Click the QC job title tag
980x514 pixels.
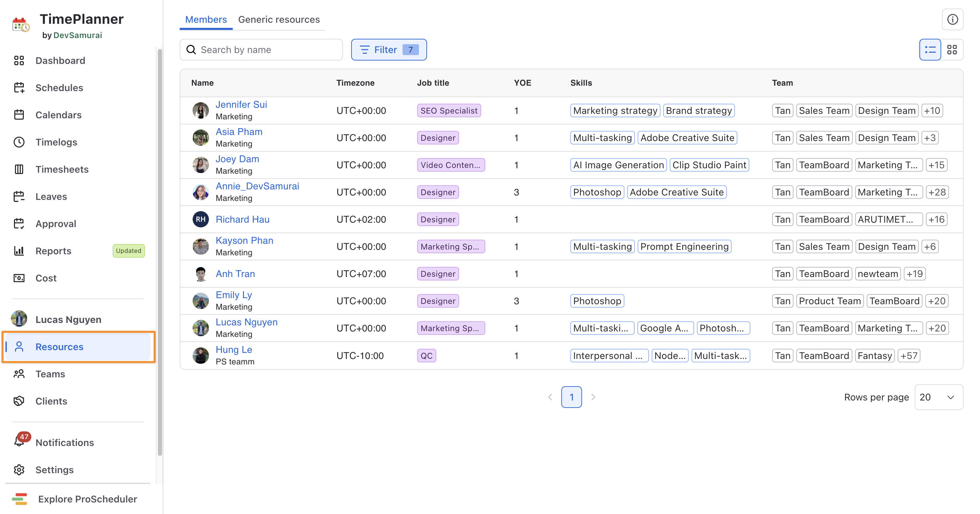[x=426, y=356]
